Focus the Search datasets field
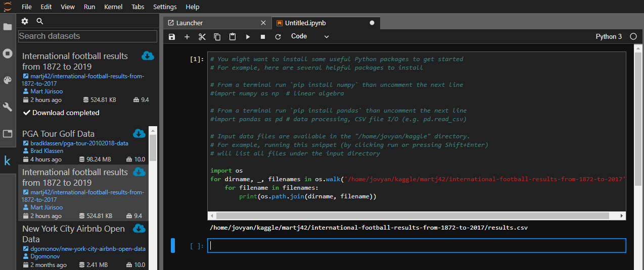 click(88, 36)
